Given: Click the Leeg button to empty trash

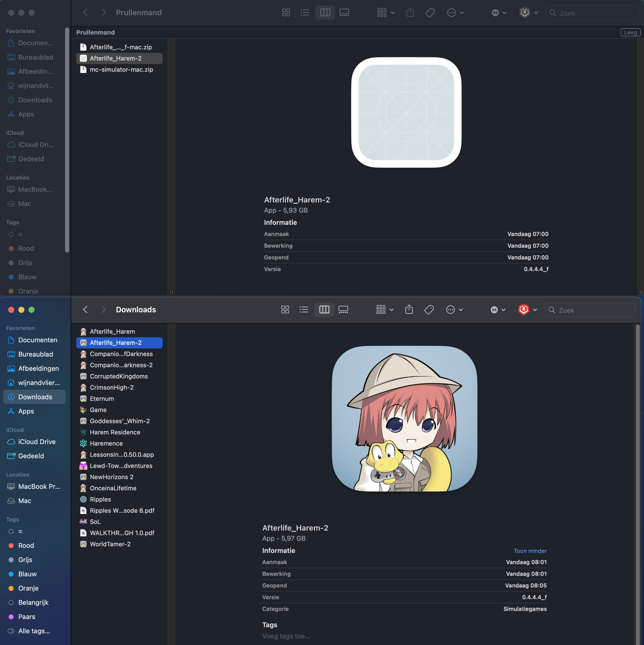Looking at the screenshot, I should click(x=630, y=32).
